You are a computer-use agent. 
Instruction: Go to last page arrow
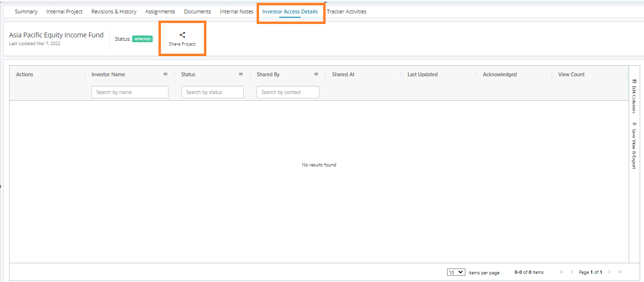coord(620,272)
